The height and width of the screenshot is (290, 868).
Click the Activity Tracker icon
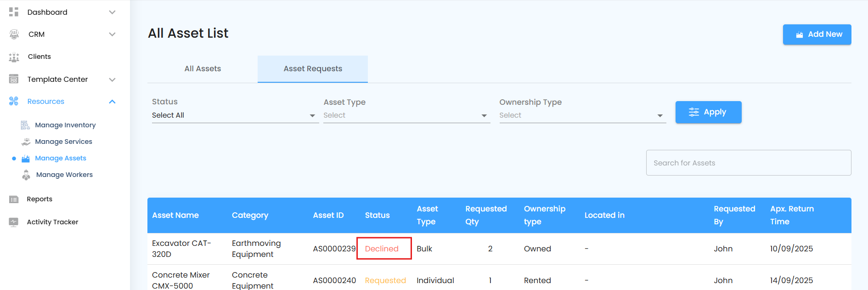pos(14,222)
